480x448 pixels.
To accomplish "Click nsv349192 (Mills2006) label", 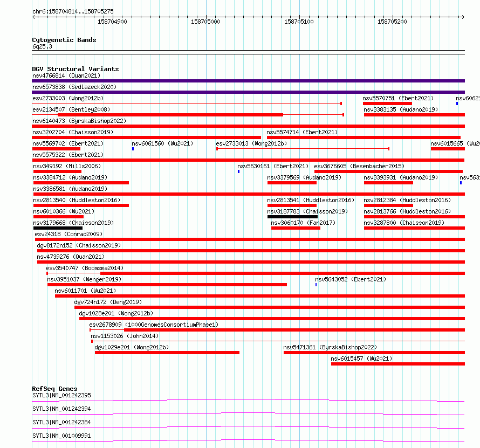I will tap(67, 166).
